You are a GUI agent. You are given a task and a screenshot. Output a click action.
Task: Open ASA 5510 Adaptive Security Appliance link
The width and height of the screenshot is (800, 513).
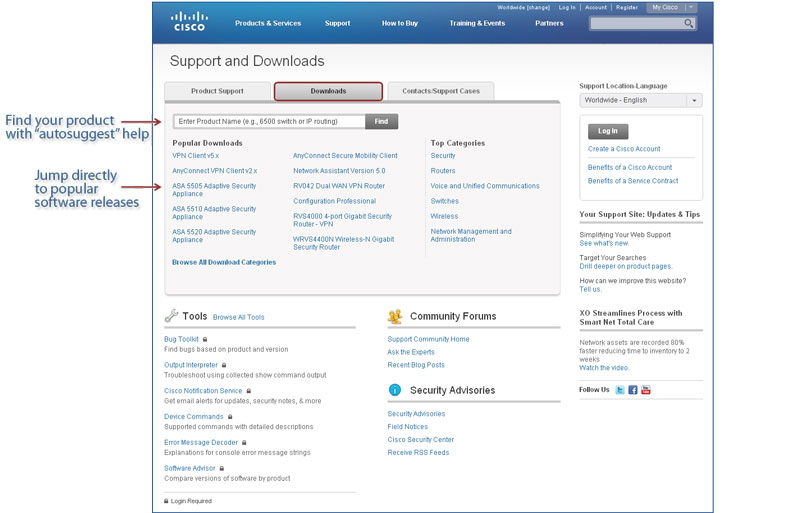point(214,213)
